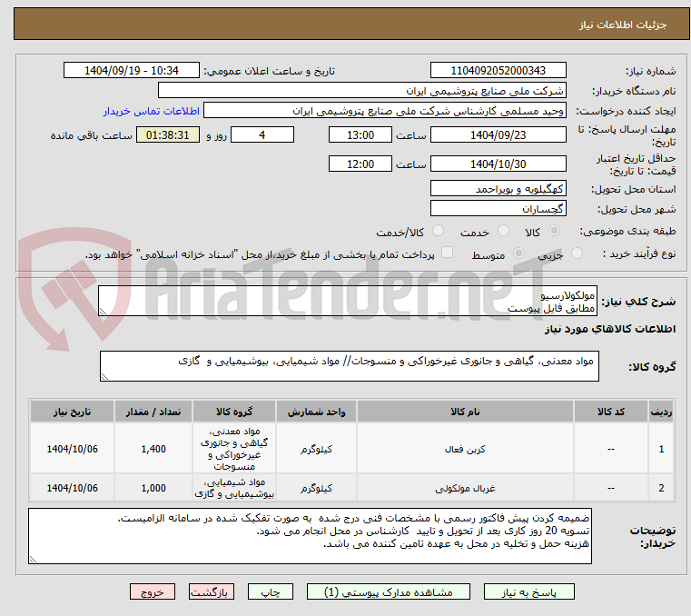Click the quantity cell 1,000
691x616 pixels.
tap(153, 489)
